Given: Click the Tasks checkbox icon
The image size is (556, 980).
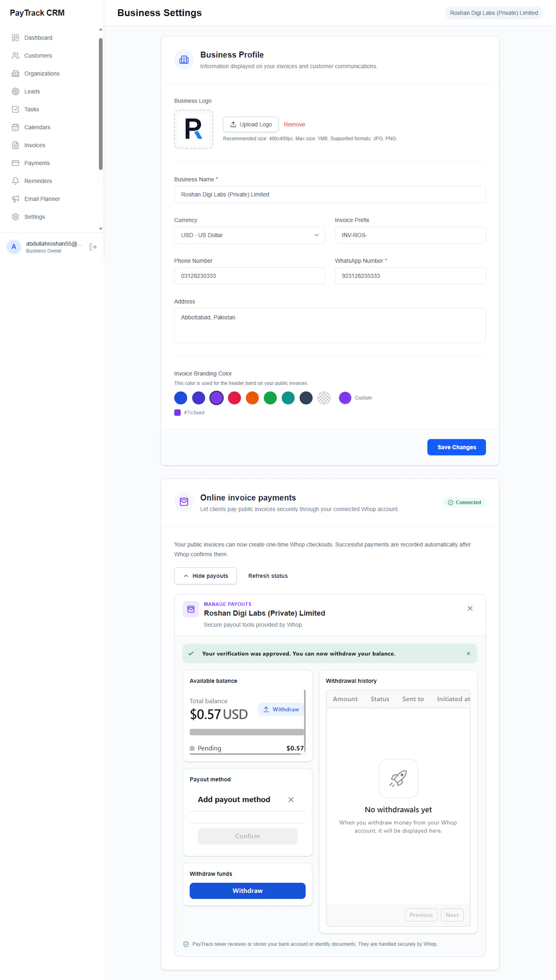Looking at the screenshot, I should pyautogui.click(x=15, y=109).
